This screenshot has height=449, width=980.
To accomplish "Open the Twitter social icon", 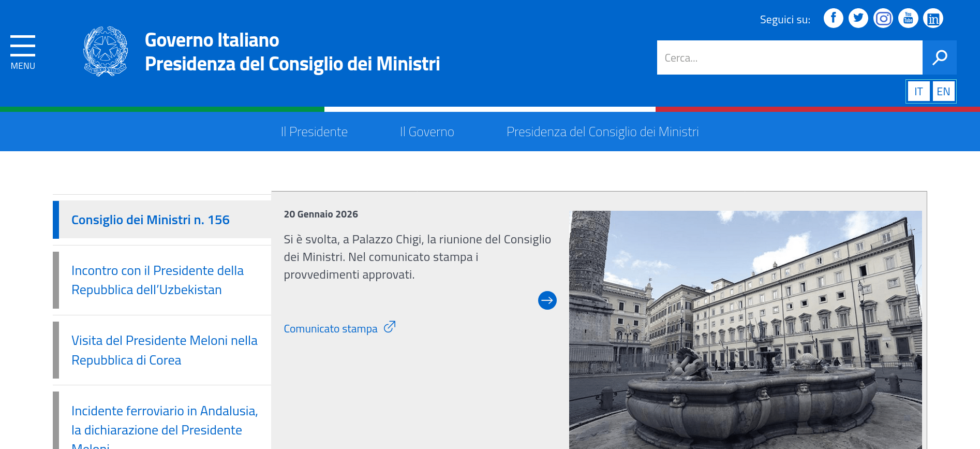I will (858, 19).
